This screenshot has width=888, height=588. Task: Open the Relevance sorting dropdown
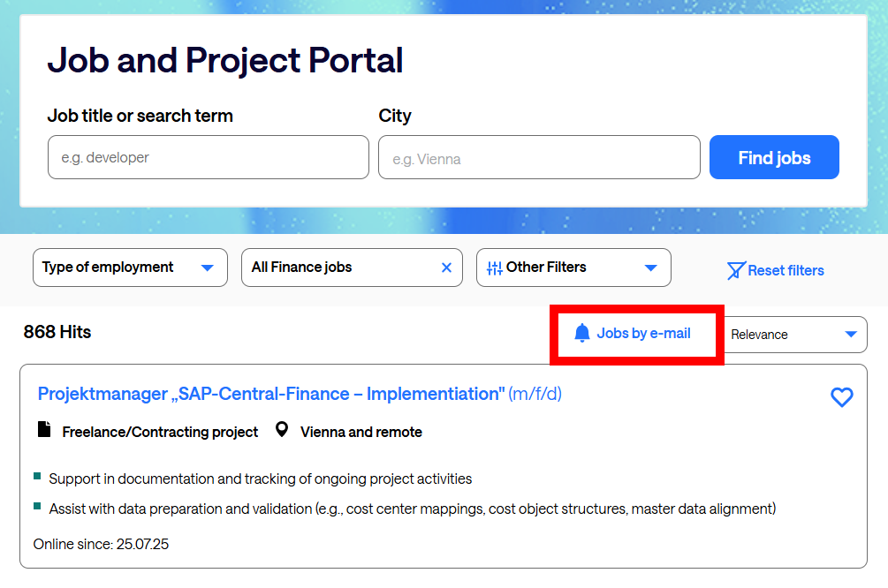pyautogui.click(x=795, y=335)
